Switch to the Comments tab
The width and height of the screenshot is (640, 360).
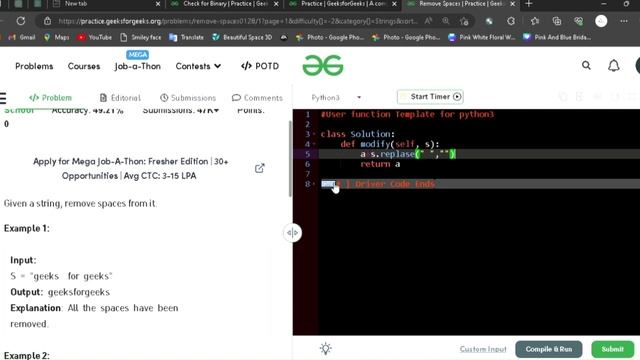[257, 98]
